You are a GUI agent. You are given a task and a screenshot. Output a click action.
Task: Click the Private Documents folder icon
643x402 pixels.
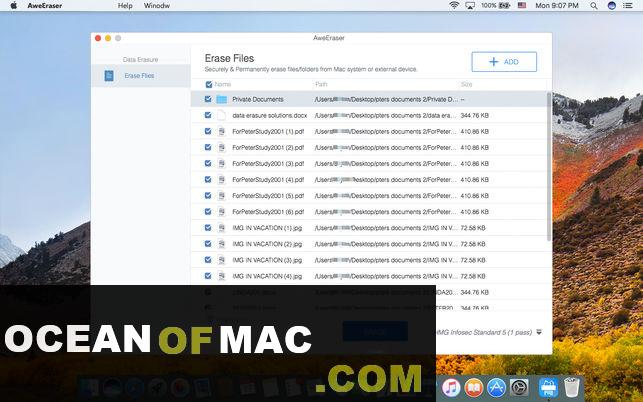221,99
